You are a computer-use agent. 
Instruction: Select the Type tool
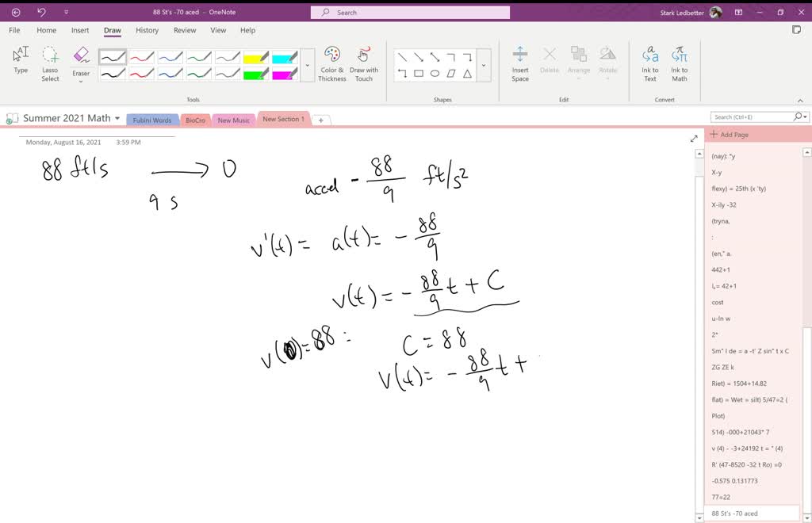pos(20,59)
